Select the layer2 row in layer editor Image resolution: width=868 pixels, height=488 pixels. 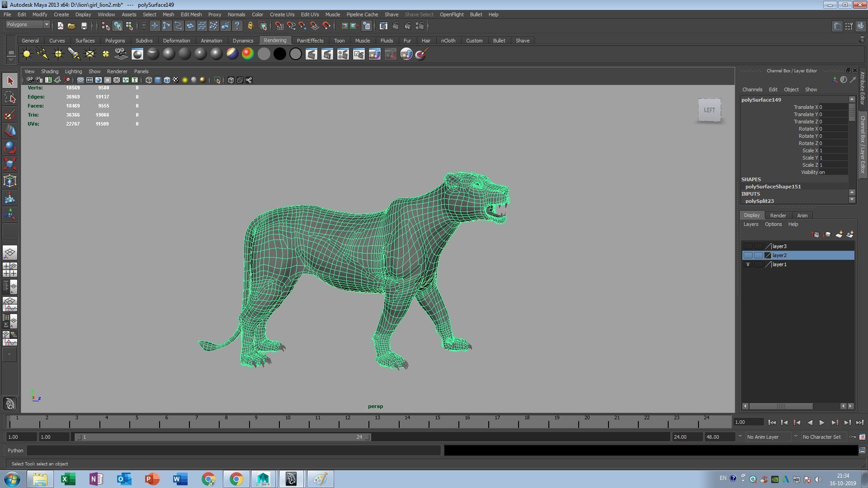coord(798,255)
